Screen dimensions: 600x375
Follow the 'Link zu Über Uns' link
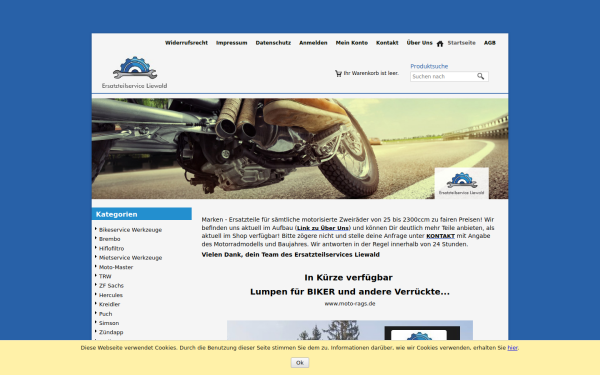tap(323, 228)
